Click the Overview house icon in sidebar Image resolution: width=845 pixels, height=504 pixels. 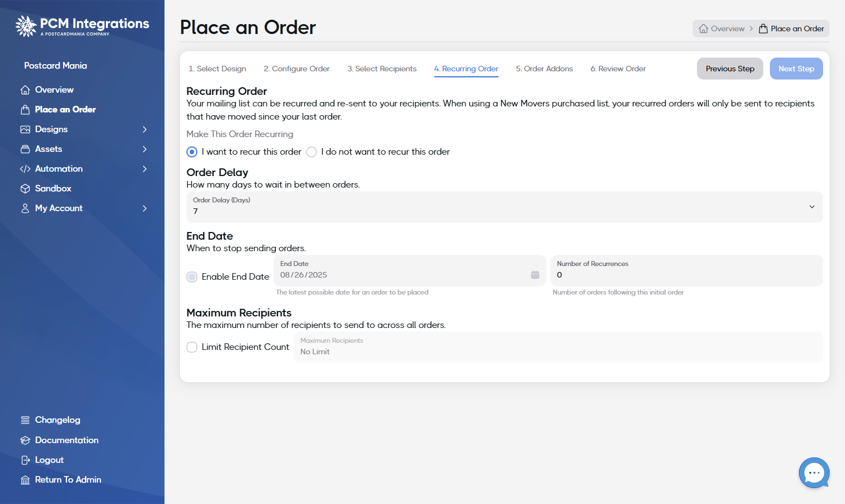25,90
